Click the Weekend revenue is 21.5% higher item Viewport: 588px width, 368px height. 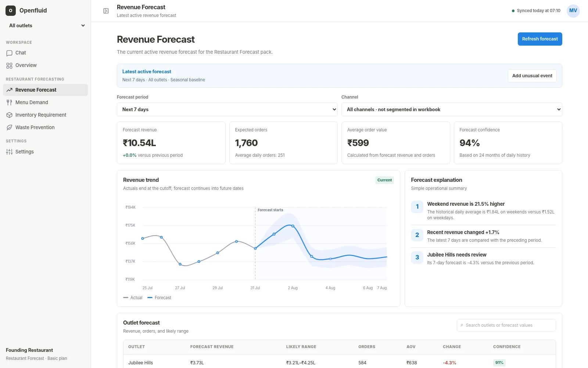483,210
